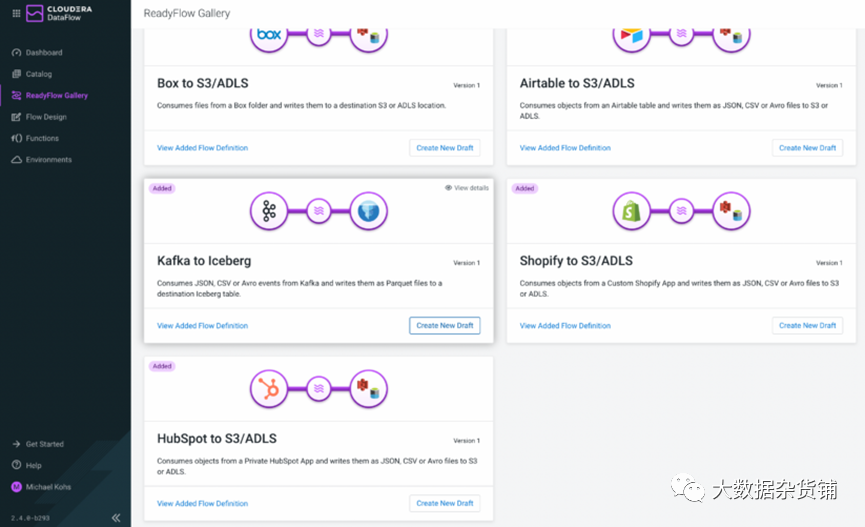Image resolution: width=865 pixels, height=527 pixels.
Task: Select the Airtable to S3/ADLS card title
Action: pos(577,83)
